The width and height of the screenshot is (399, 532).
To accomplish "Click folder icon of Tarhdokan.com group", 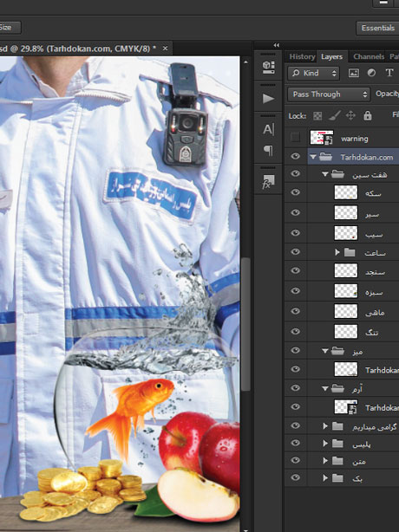I will tap(325, 157).
